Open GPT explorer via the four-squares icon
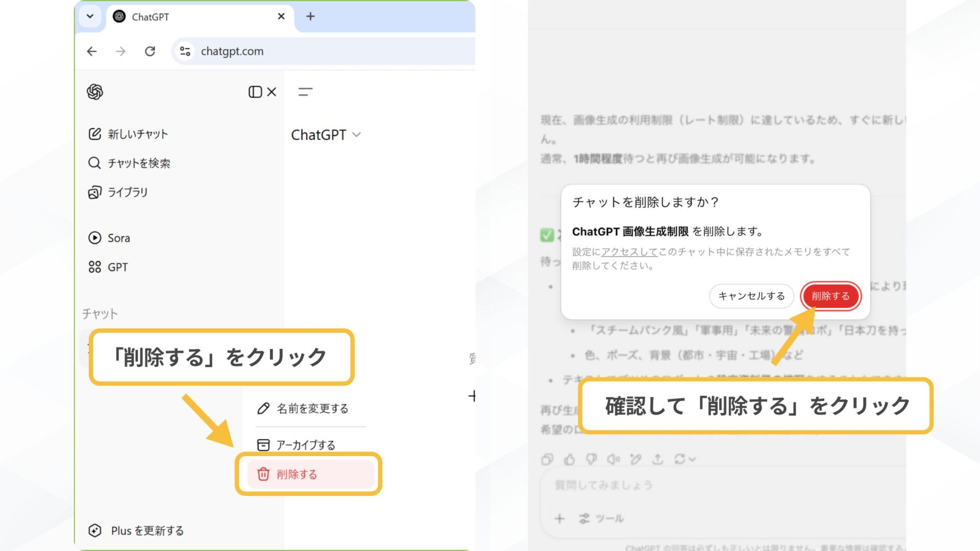 [x=94, y=266]
